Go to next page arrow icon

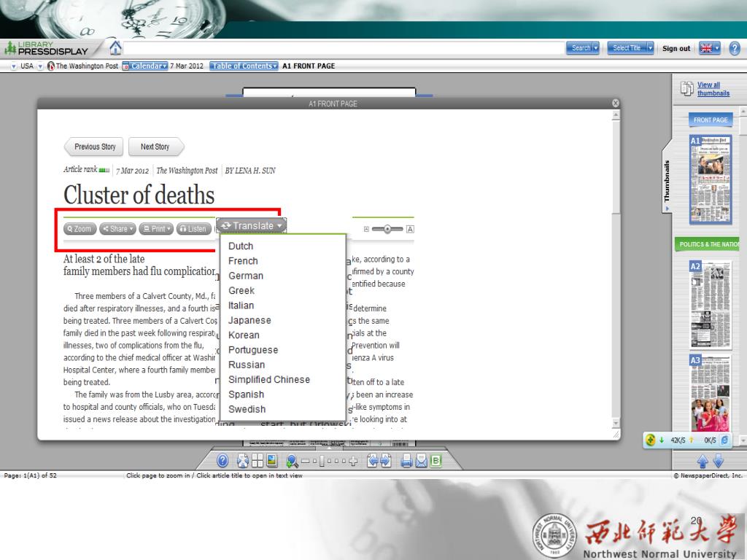click(385, 461)
